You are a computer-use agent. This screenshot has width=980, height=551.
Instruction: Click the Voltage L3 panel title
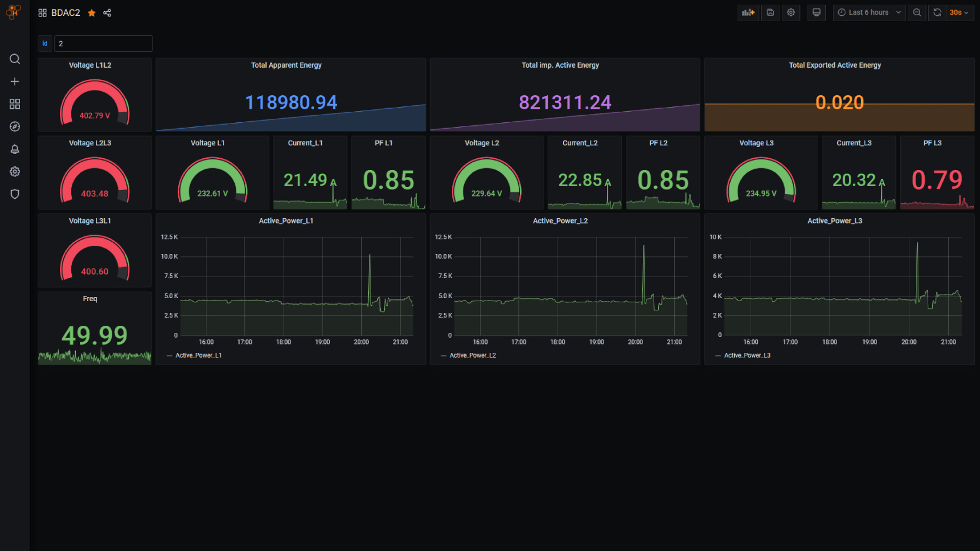click(756, 143)
